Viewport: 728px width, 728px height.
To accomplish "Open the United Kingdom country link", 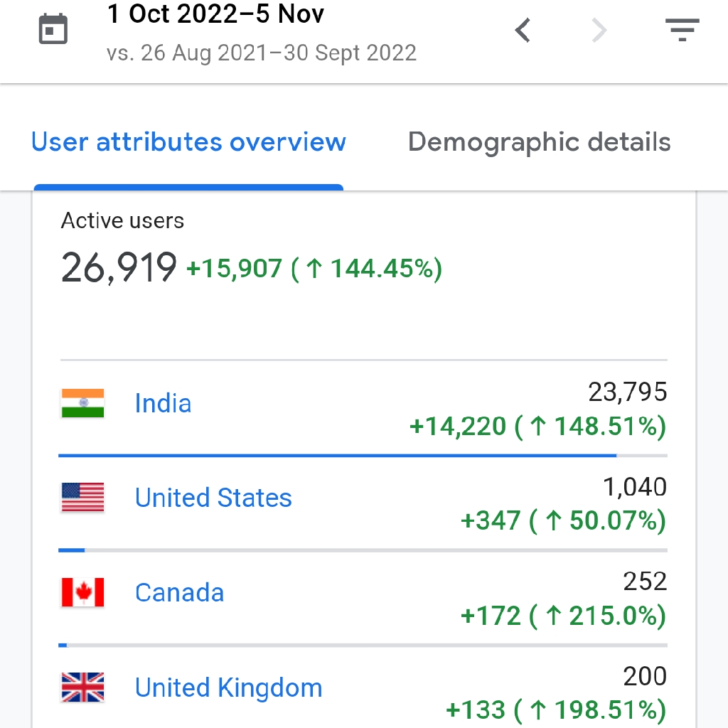I will pos(228,687).
